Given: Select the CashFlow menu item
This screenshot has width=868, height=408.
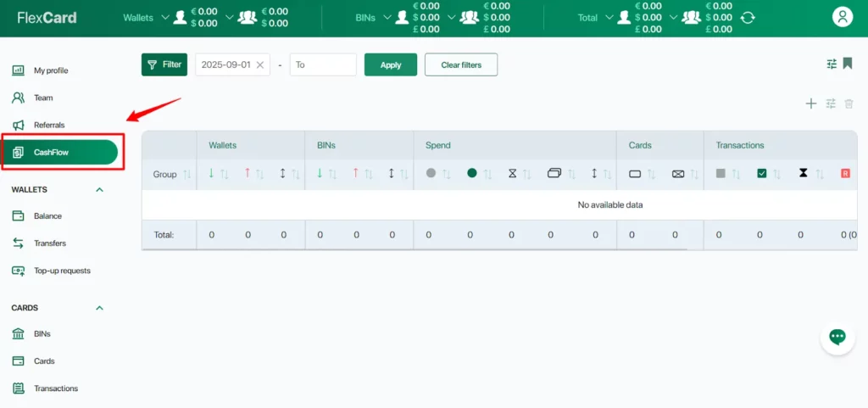Looking at the screenshot, I should [60, 152].
